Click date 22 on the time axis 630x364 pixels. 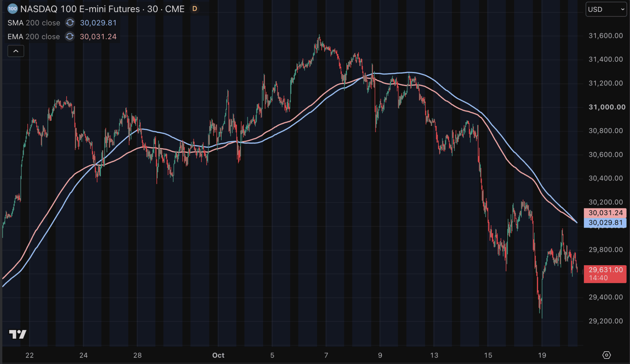(30, 355)
